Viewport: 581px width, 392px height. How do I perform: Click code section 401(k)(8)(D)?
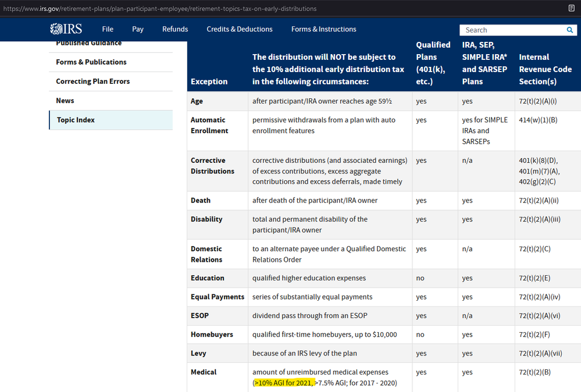pos(539,161)
